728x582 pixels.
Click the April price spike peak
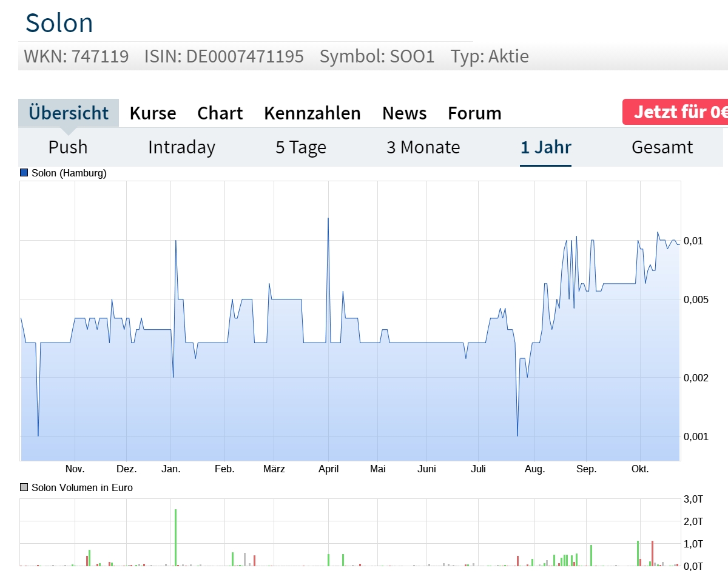[328, 218]
